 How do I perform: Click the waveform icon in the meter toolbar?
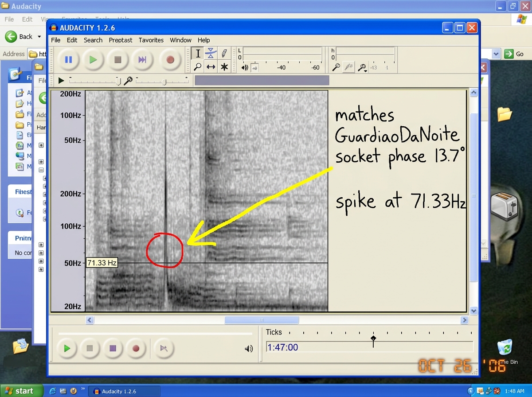tap(349, 67)
